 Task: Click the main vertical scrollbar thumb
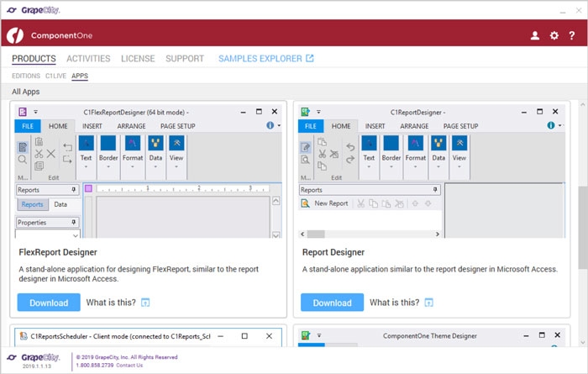pos(582,227)
